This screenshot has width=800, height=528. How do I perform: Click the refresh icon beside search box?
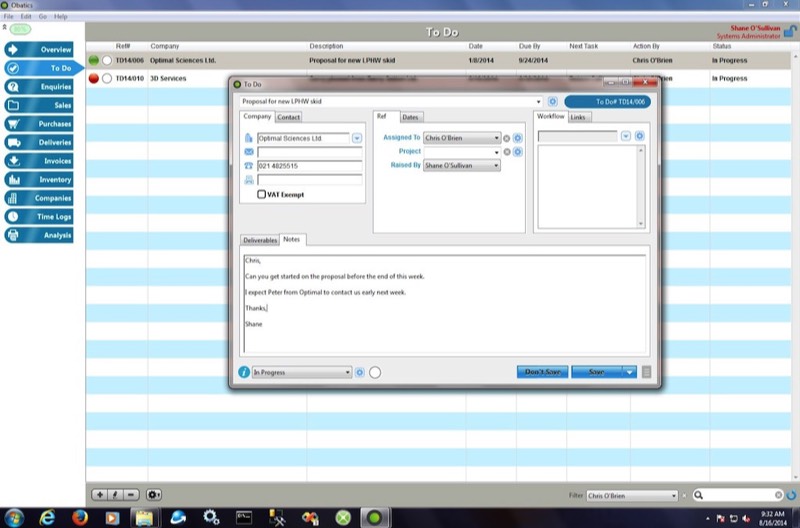[x=791, y=495]
